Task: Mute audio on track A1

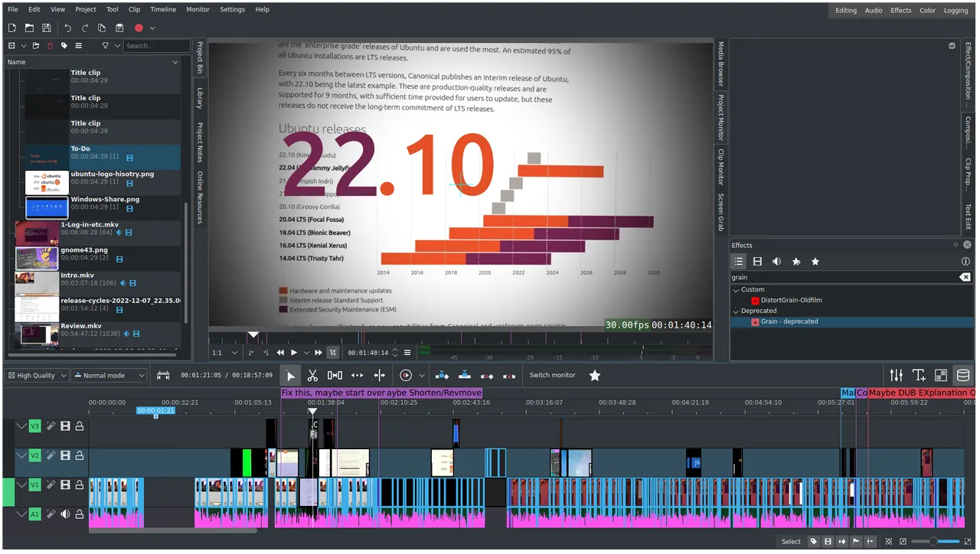Action: (x=65, y=514)
